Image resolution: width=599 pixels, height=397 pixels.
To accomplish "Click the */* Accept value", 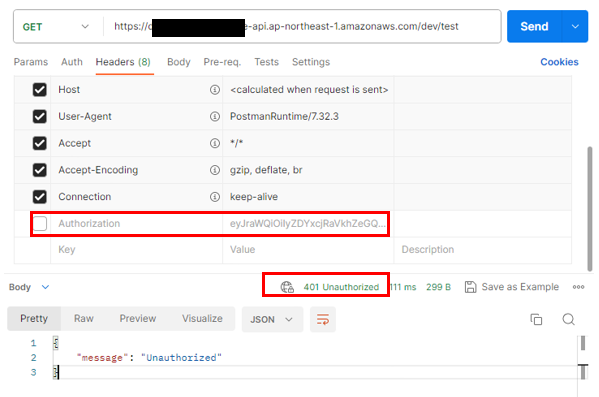I will [236, 143].
